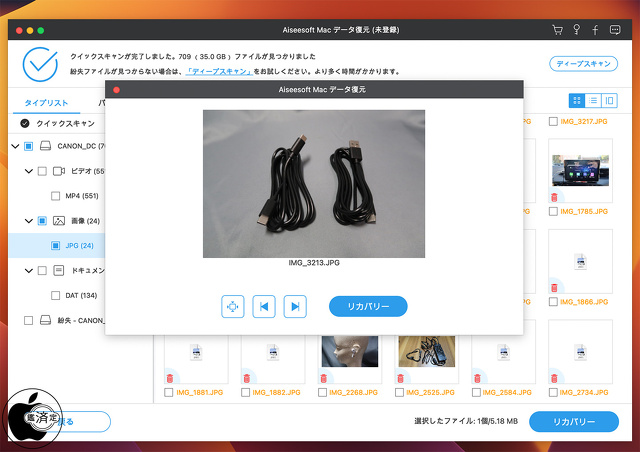Image resolution: width=640 pixels, height=452 pixels.
Task: Go to previous preview image
Action: click(x=264, y=306)
